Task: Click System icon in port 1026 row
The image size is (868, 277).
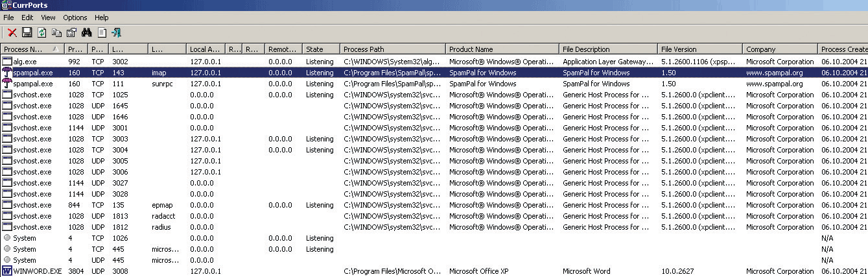Action: (x=7, y=238)
